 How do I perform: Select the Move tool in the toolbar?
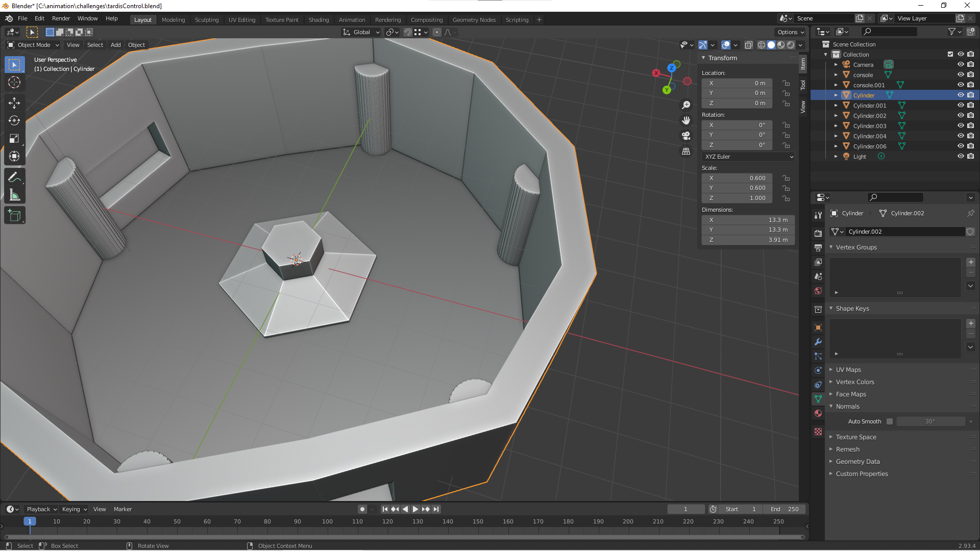pyautogui.click(x=14, y=103)
